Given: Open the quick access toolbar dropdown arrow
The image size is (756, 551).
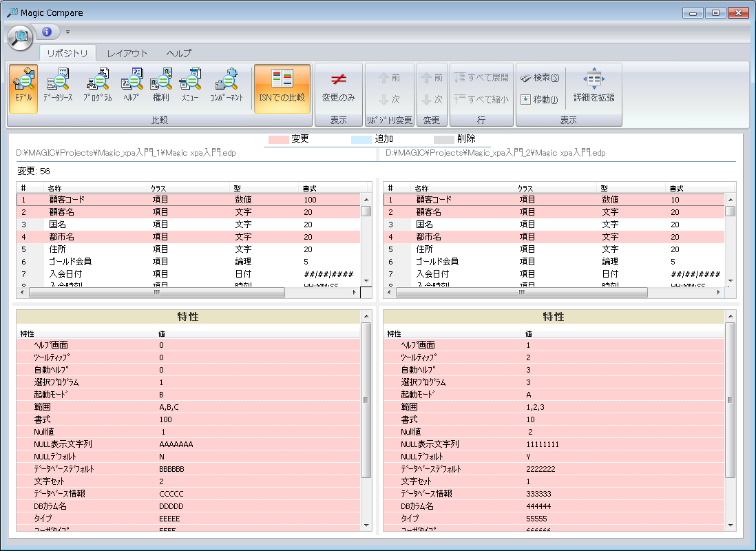Looking at the screenshot, I should 67,32.
